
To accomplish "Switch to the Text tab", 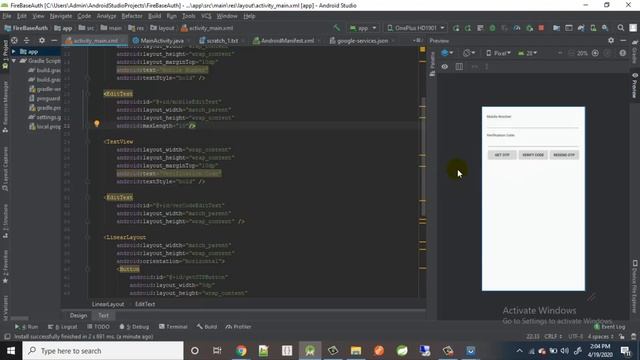I will 103,315.
